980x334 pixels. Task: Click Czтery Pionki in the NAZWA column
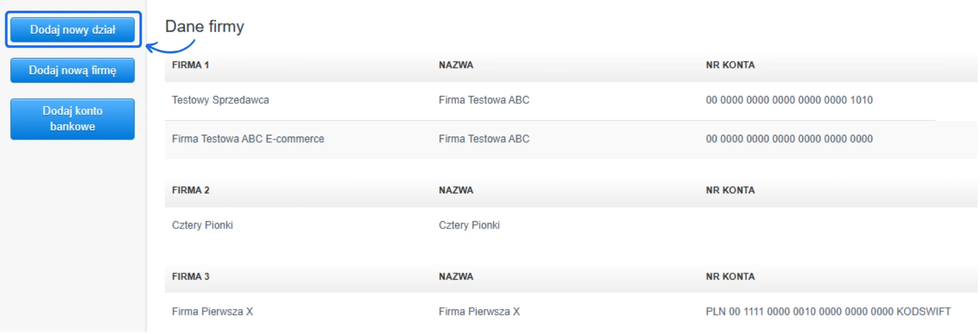click(469, 225)
